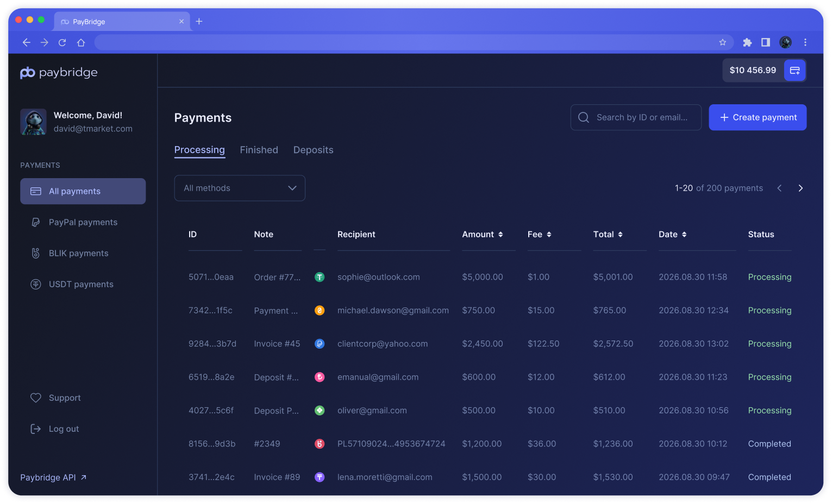Screen dimensions: 832x504
Task: Go to next page of payments
Action: (x=800, y=188)
